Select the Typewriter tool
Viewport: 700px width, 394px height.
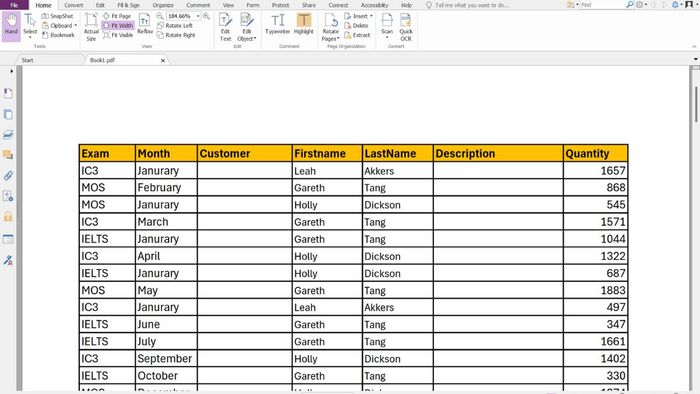point(277,24)
